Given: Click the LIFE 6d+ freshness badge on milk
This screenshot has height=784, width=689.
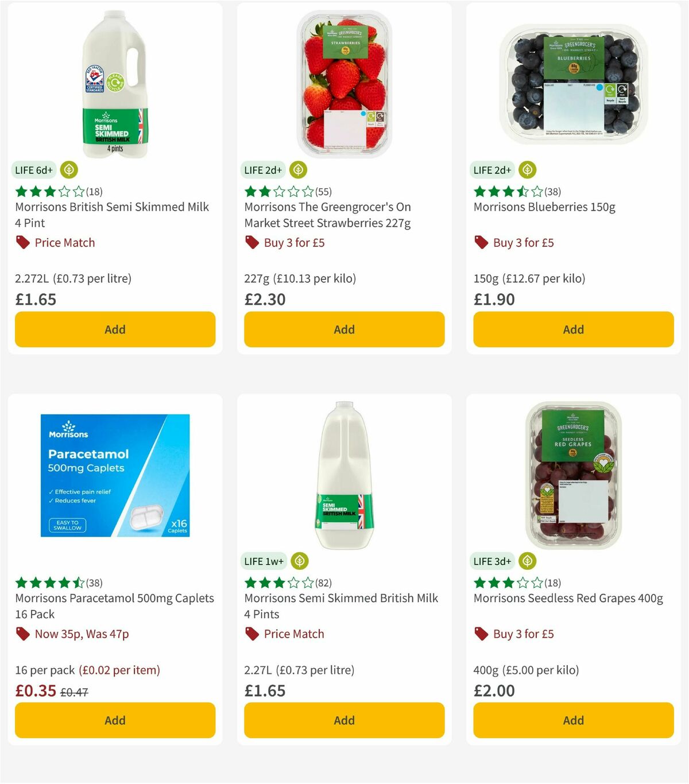Looking at the screenshot, I should pyautogui.click(x=33, y=170).
